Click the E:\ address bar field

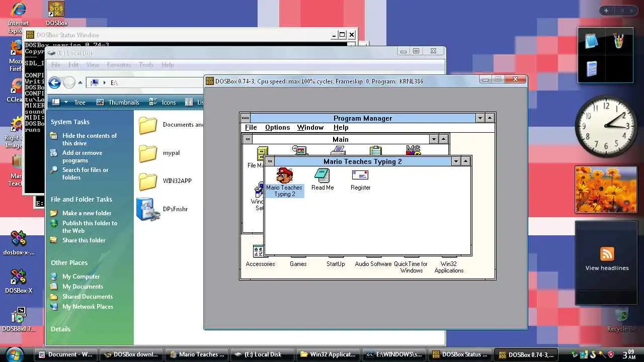click(x=146, y=82)
